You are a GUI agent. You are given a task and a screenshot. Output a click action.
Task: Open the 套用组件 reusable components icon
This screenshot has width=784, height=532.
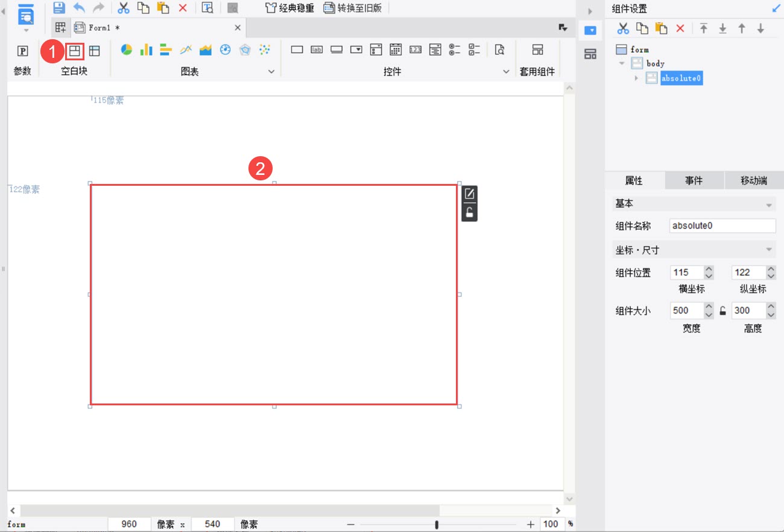click(x=537, y=50)
